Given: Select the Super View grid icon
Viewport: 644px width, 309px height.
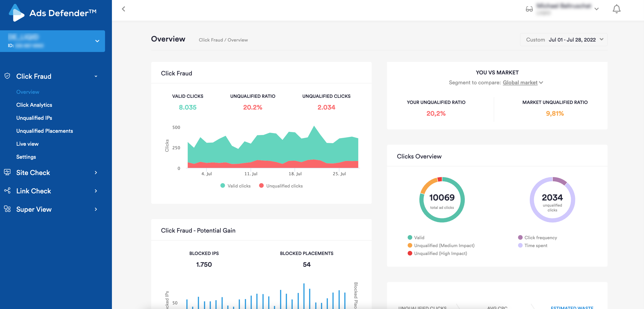Looking at the screenshot, I should [x=7, y=209].
